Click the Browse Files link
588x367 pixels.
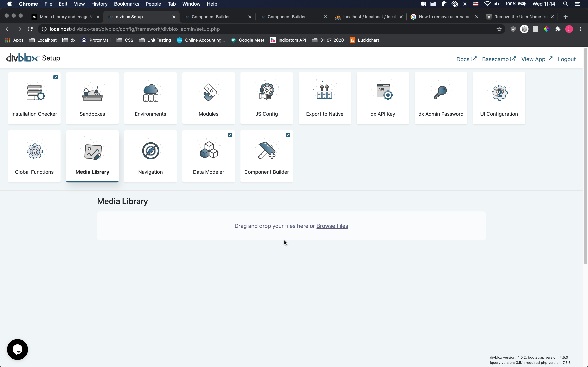(332, 225)
